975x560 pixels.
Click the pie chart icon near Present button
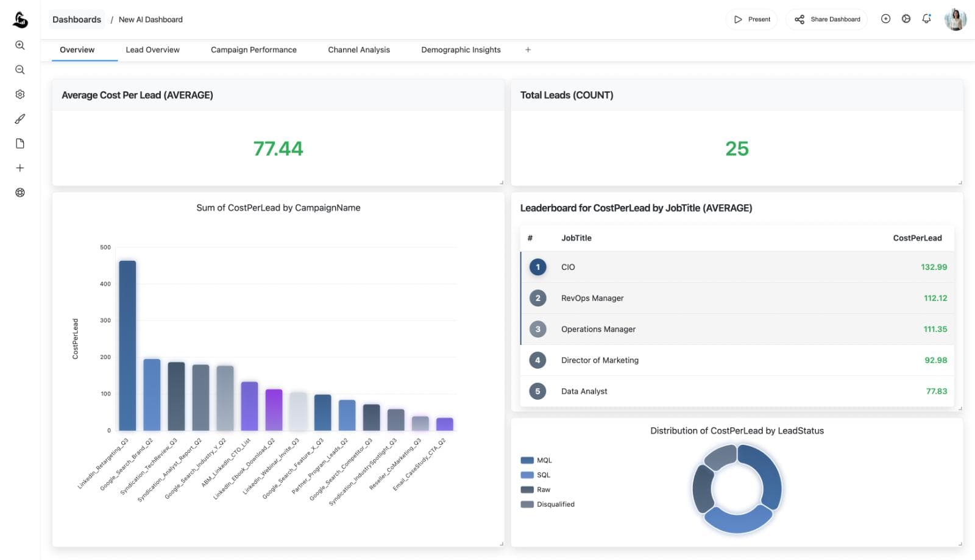906,19
